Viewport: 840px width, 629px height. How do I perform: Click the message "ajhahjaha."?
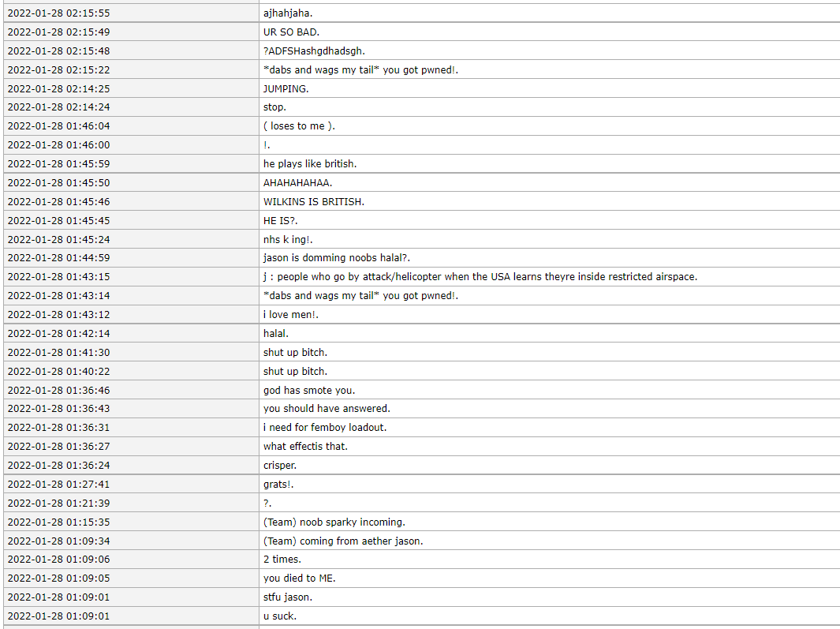288,13
